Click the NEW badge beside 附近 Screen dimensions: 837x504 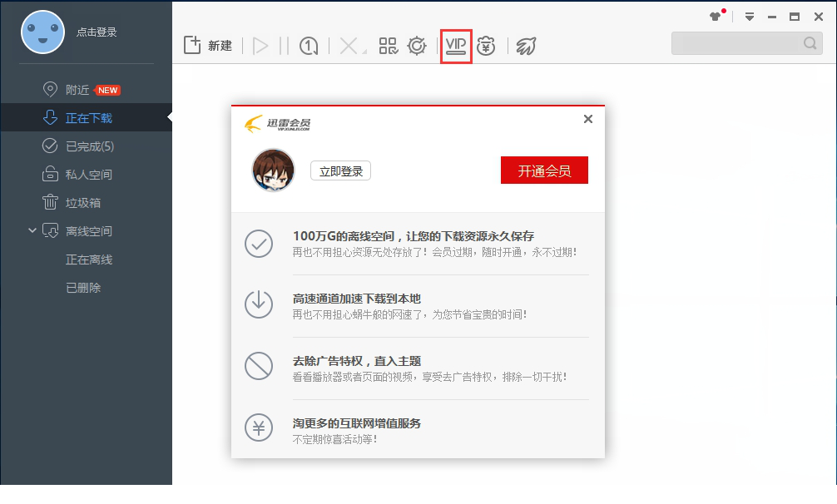point(107,90)
